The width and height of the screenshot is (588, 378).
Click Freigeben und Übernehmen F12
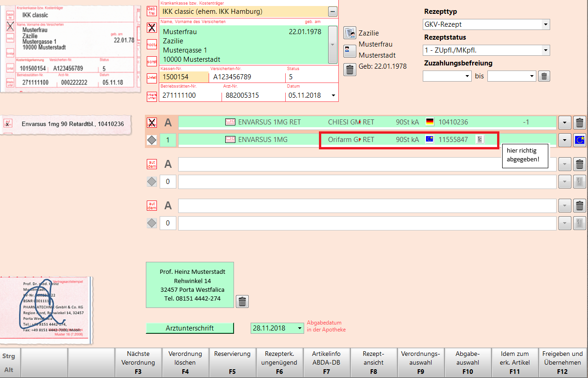pos(563,362)
